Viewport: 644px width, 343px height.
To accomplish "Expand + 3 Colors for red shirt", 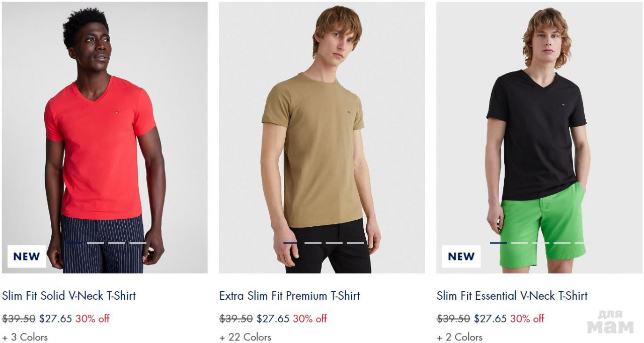I will pos(25,337).
